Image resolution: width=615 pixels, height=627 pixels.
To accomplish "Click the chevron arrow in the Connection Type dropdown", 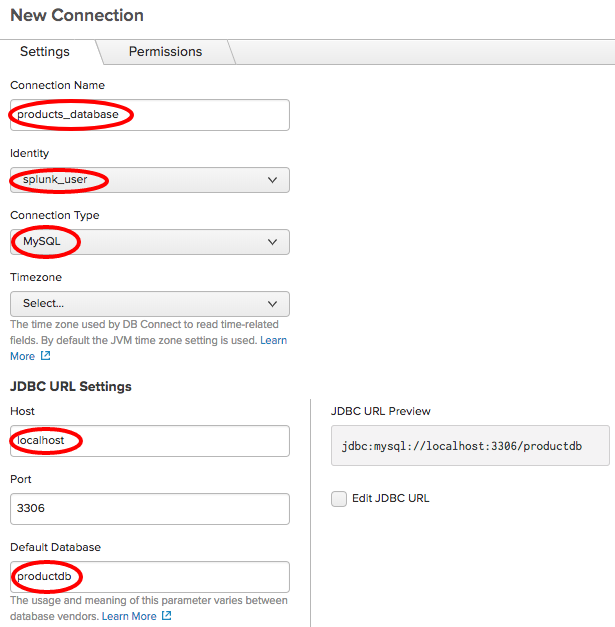I will 272,242.
